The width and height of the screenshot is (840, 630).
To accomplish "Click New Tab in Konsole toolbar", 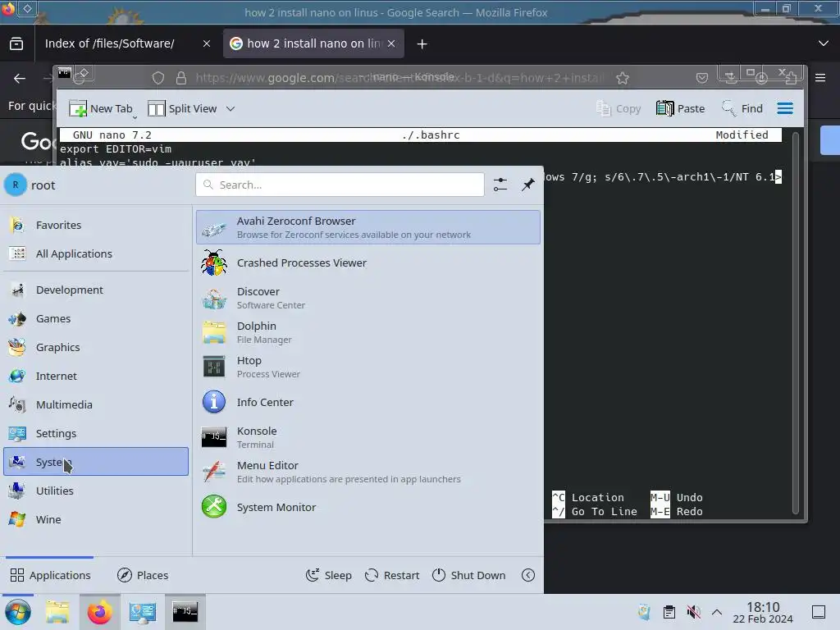I will coord(100,109).
